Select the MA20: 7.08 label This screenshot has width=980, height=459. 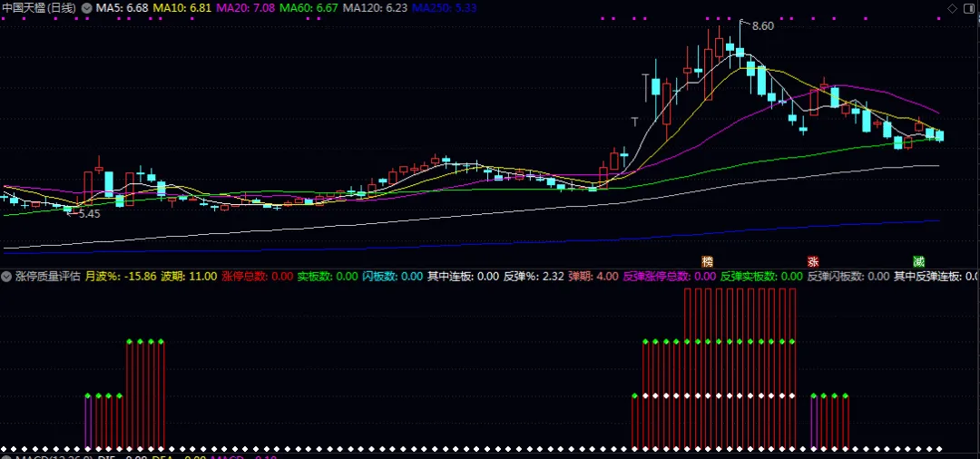tap(245, 8)
